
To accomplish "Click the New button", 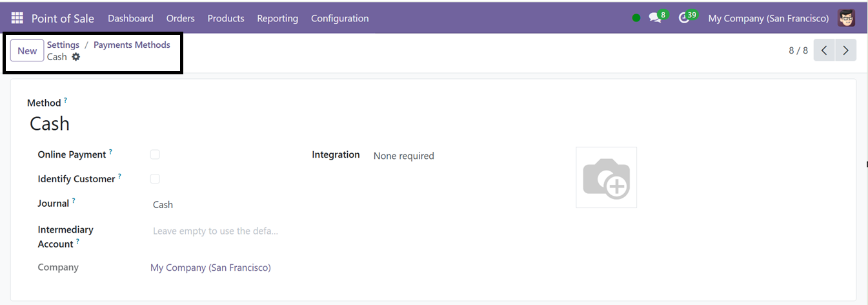I will 27,50.
